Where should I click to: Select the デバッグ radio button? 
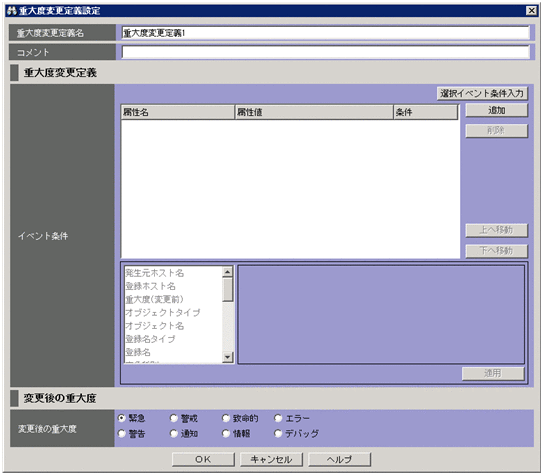tap(278, 434)
